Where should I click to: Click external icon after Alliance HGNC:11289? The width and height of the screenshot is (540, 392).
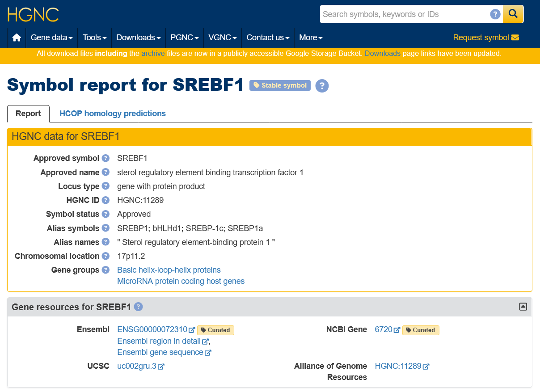tap(426, 367)
